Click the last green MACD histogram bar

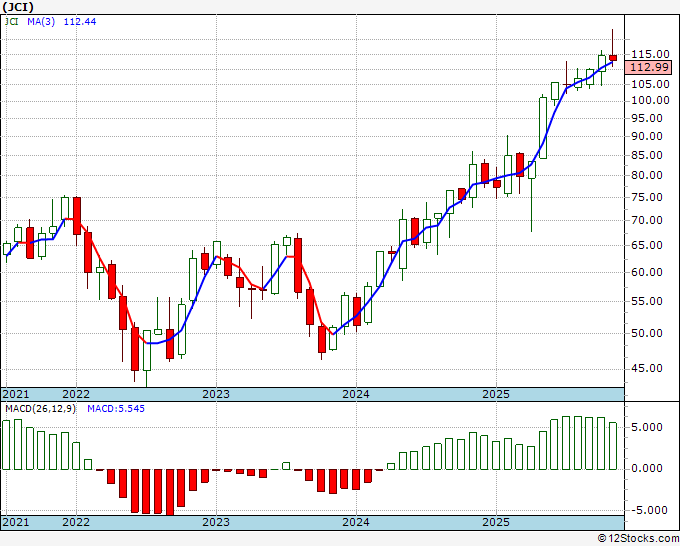[613, 446]
